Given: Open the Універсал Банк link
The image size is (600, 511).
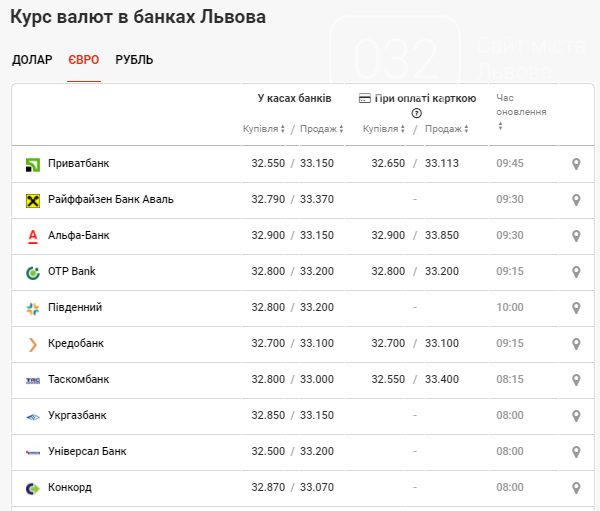Looking at the screenshot, I should pos(87,452).
